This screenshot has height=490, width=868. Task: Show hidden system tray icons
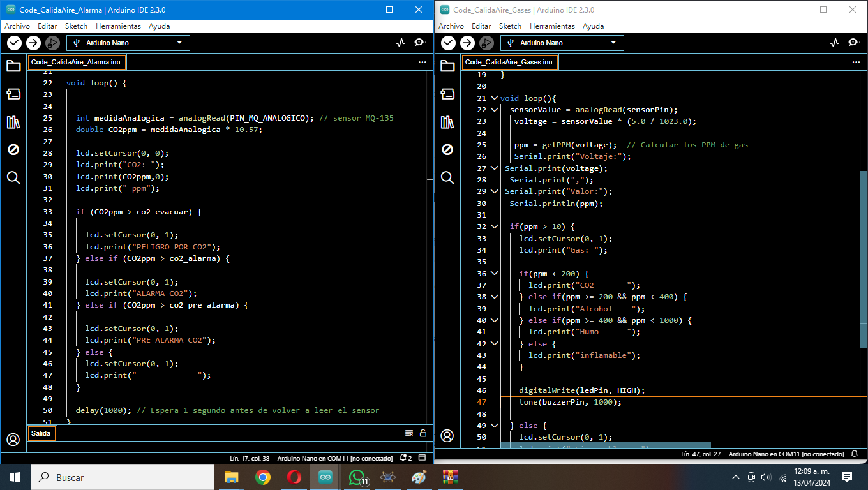[x=736, y=477]
